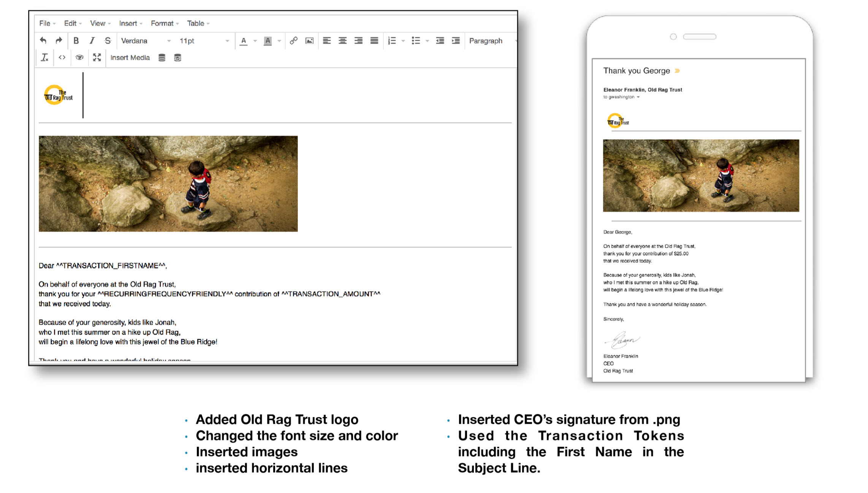Click the increase indent icon

click(x=456, y=41)
